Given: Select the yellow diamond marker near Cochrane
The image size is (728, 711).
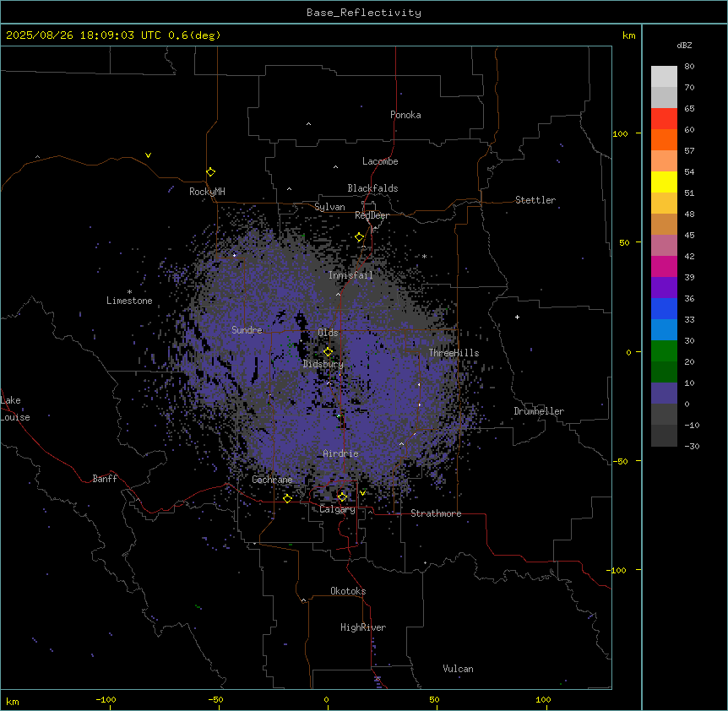Looking at the screenshot, I should (x=287, y=498).
